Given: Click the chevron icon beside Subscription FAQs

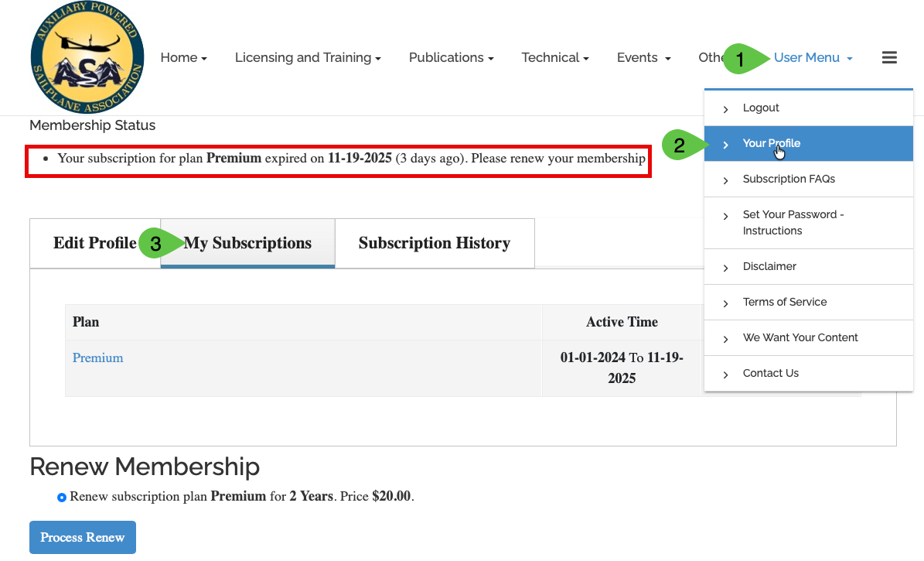Looking at the screenshot, I should point(725,180).
